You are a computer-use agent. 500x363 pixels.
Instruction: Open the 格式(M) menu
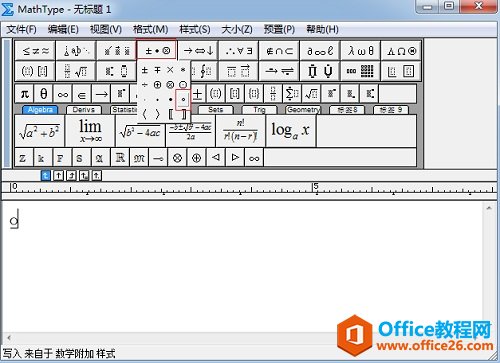pyautogui.click(x=150, y=30)
